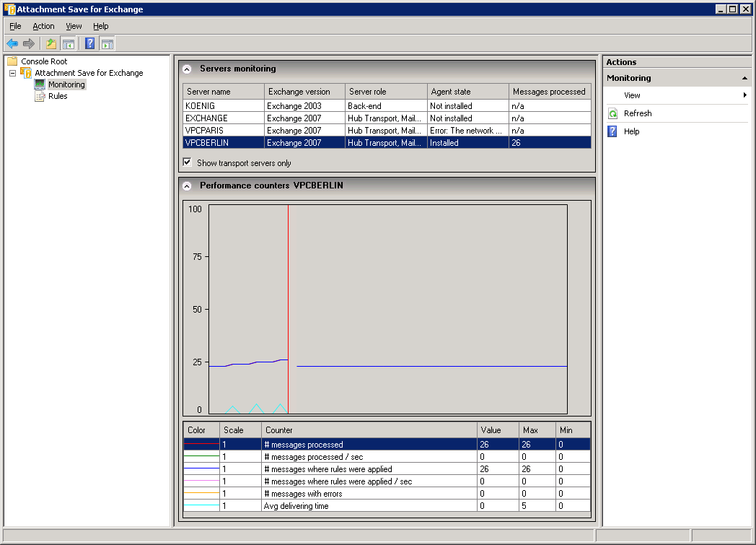
Task: Toggle the Show/Hide Action Pane icon
Action: tap(107, 43)
